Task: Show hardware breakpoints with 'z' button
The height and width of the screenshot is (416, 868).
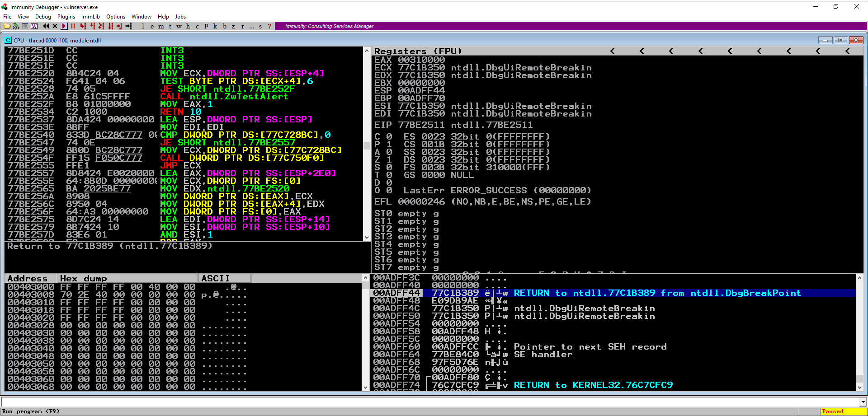Action: pyautogui.click(x=233, y=26)
